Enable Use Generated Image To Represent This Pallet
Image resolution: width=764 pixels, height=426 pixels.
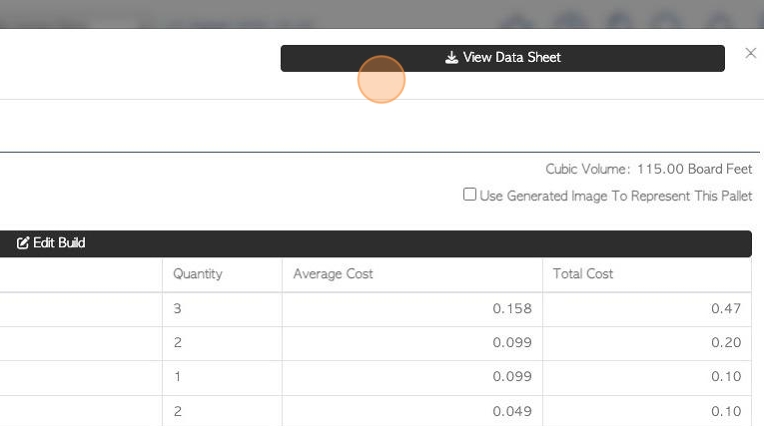tap(469, 194)
